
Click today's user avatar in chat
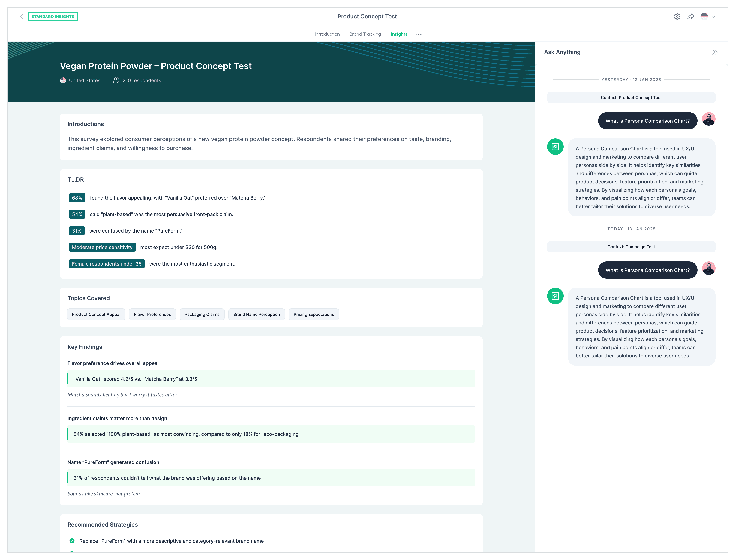click(709, 268)
